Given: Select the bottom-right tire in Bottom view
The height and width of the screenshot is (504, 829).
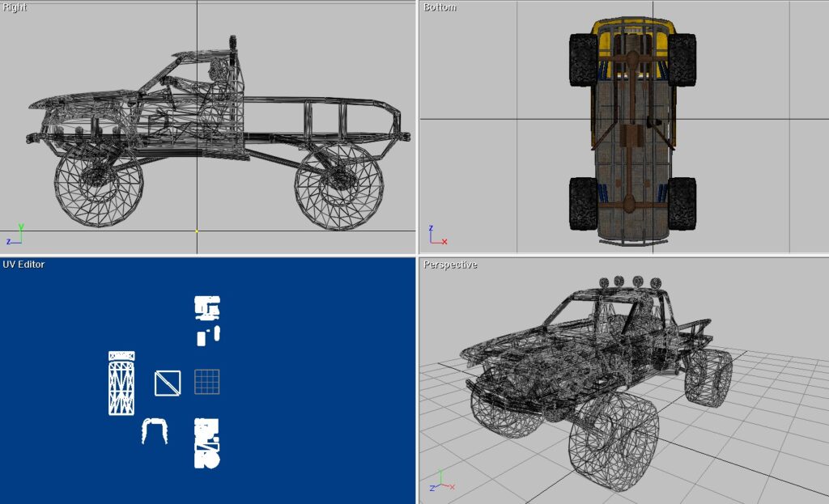Looking at the screenshot, I should click(682, 203).
